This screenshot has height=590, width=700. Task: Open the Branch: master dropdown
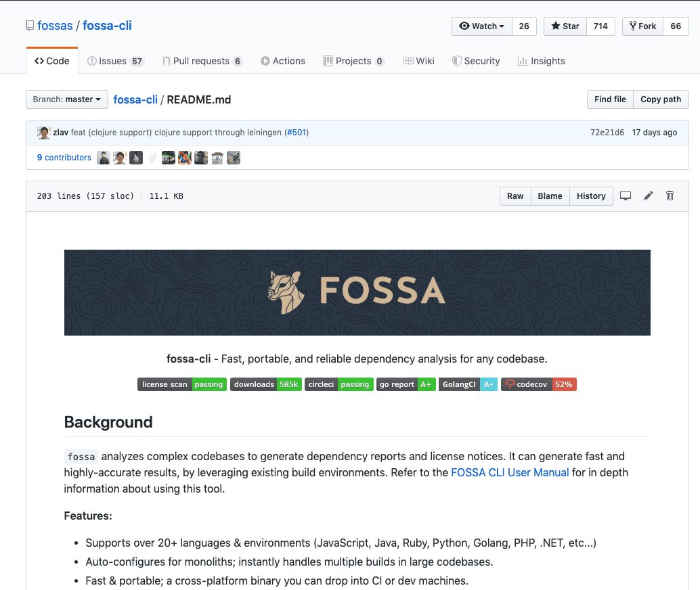click(66, 99)
